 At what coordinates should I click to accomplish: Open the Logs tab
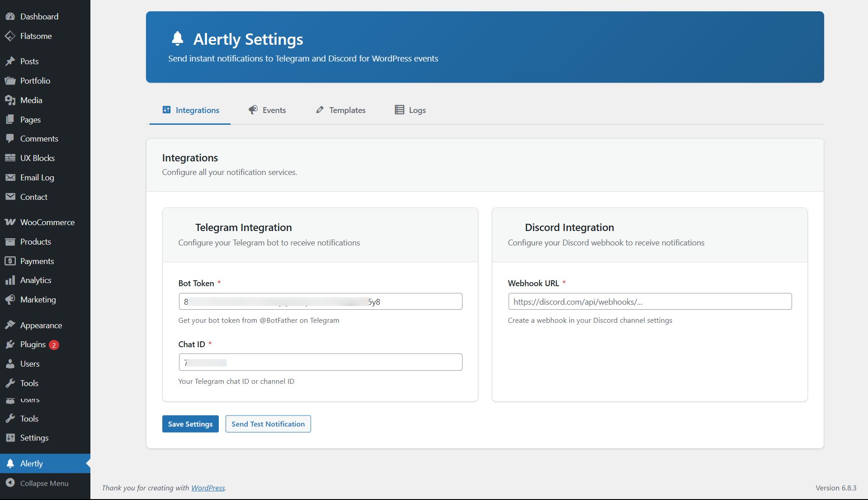(410, 110)
